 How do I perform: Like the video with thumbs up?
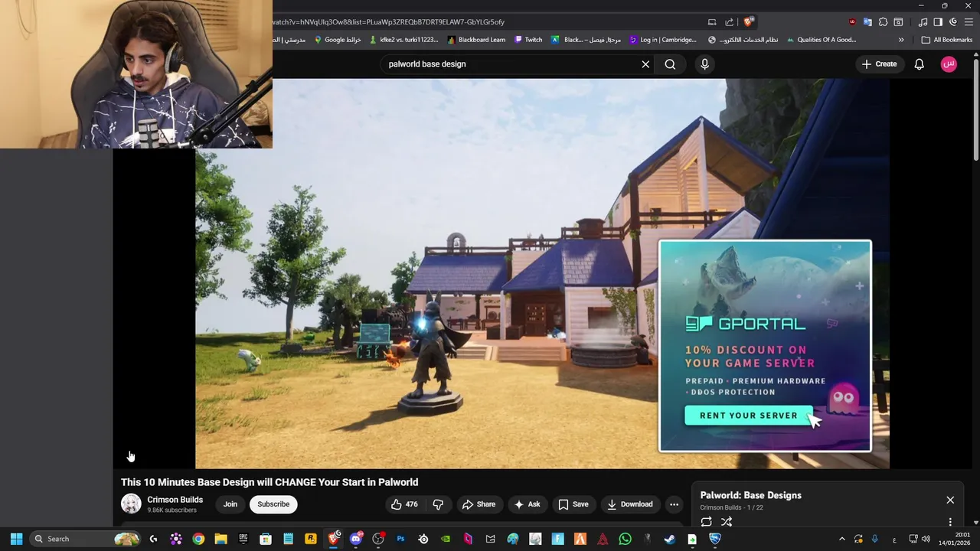coord(404,504)
